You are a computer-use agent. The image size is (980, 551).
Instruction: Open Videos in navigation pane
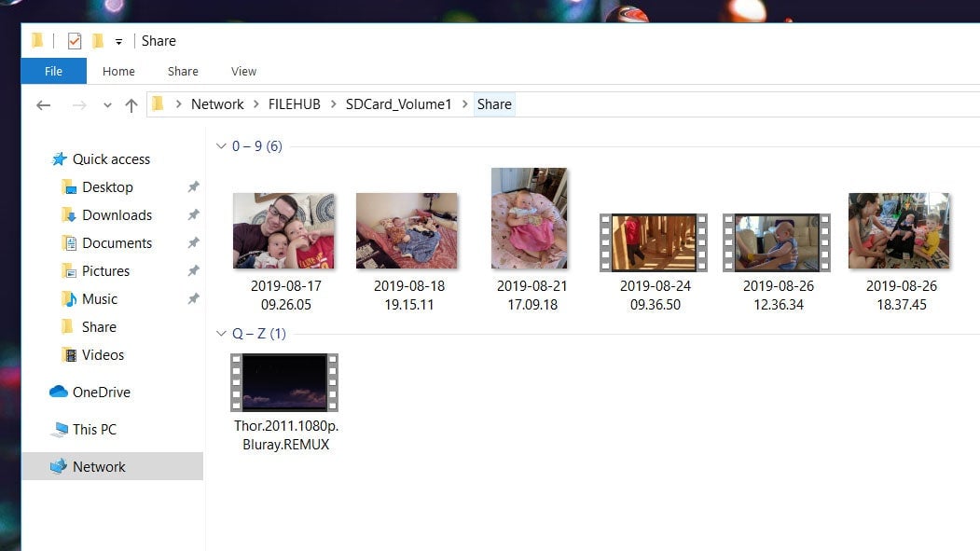(x=104, y=355)
